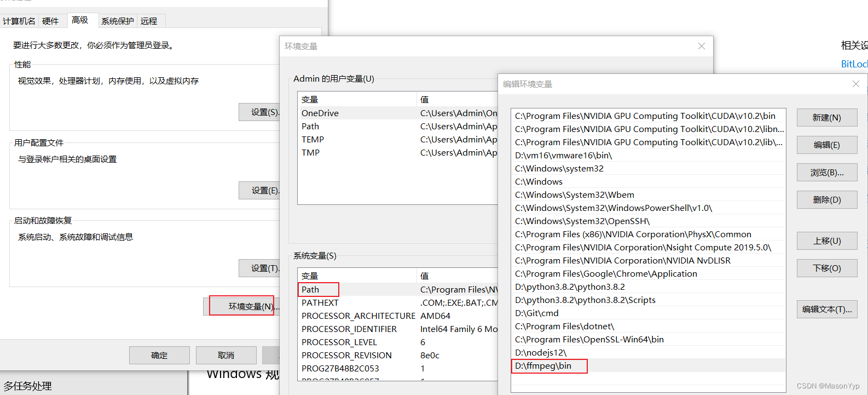Remove the entry with 删除(D)
This screenshot has height=395, width=868.
[x=827, y=199]
